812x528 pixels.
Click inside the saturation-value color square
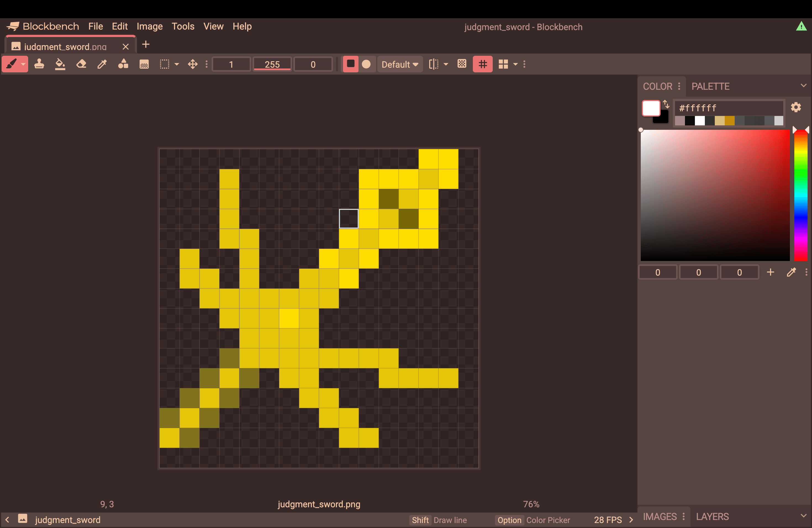(x=715, y=195)
